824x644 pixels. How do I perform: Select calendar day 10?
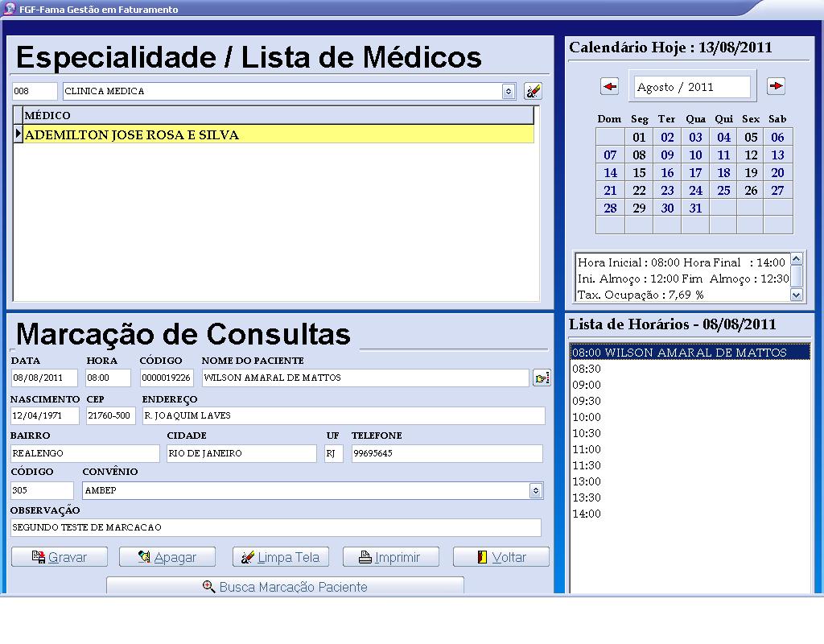point(695,155)
